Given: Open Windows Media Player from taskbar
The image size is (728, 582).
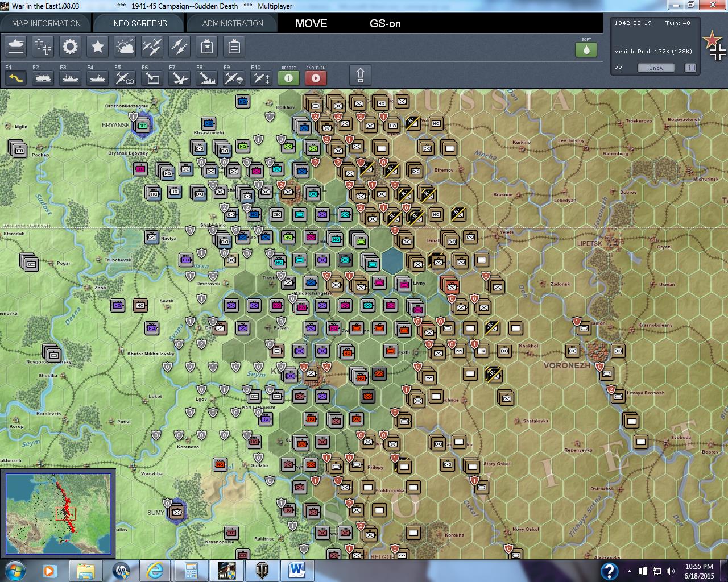Looking at the screenshot, I should (x=49, y=570).
